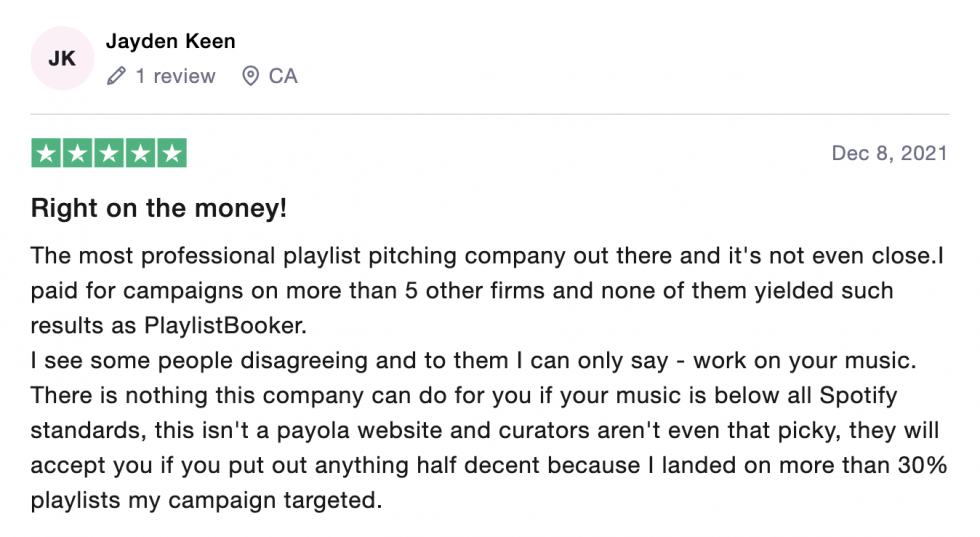Click the word Spotify in review text
The height and width of the screenshot is (537, 980).
pos(858,396)
